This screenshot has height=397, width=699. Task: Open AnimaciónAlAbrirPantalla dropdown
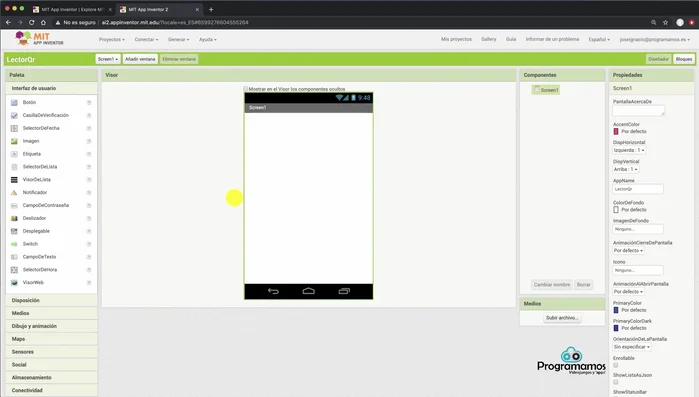coord(629,291)
